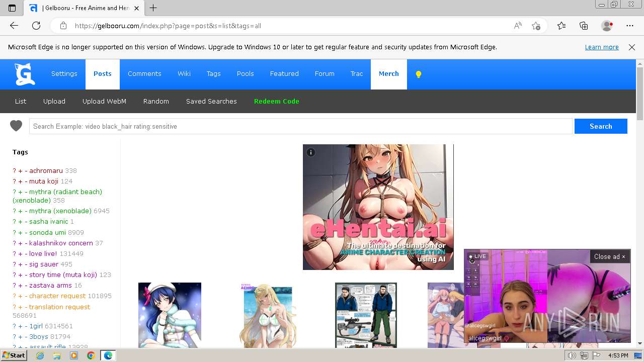644x362 pixels.
Task: Click the green Redeem Code link
Action: pyautogui.click(x=277, y=101)
